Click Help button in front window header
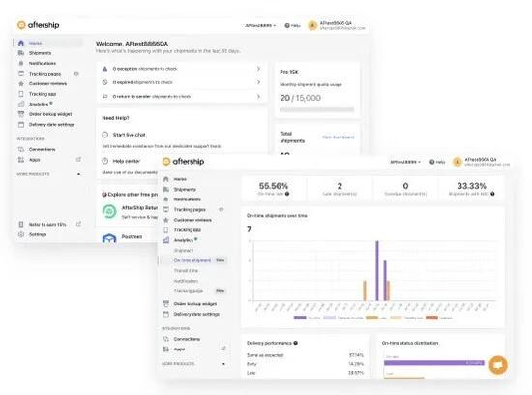 pos(437,162)
